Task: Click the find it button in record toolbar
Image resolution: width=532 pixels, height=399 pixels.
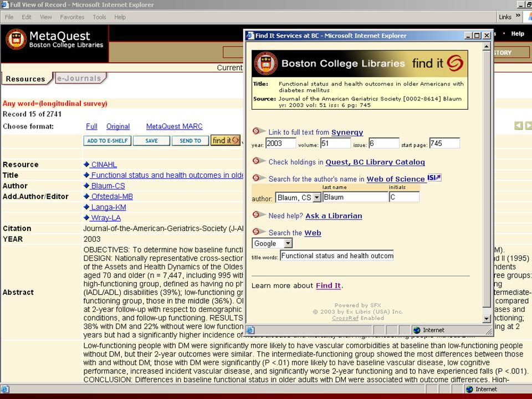Action: tap(226, 140)
